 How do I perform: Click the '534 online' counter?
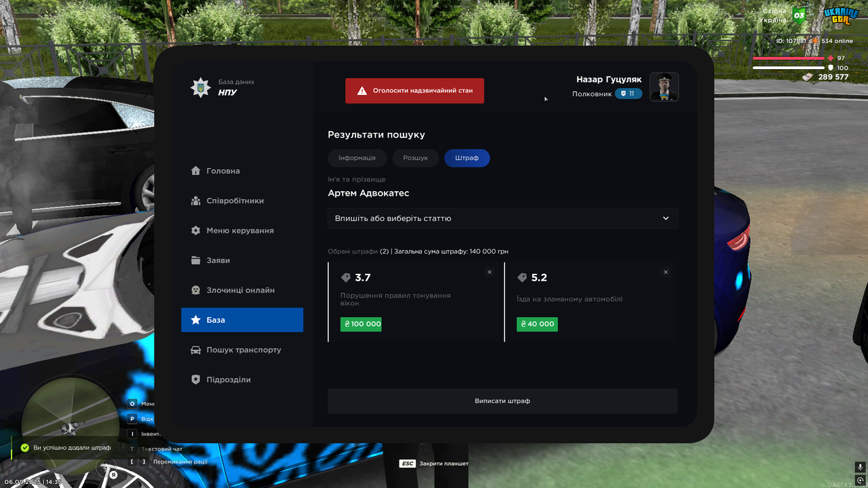tap(837, 41)
